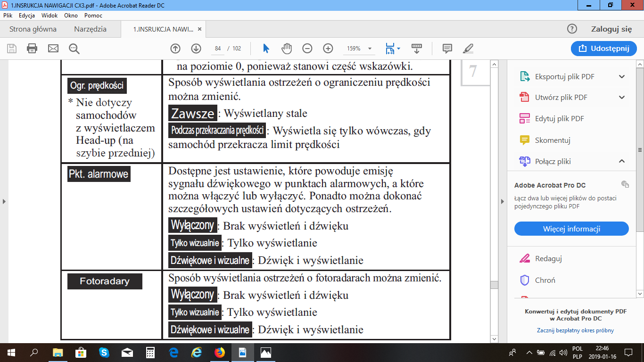Expand Utwórz plik PDF section
This screenshot has height=362, width=644.
(621, 98)
